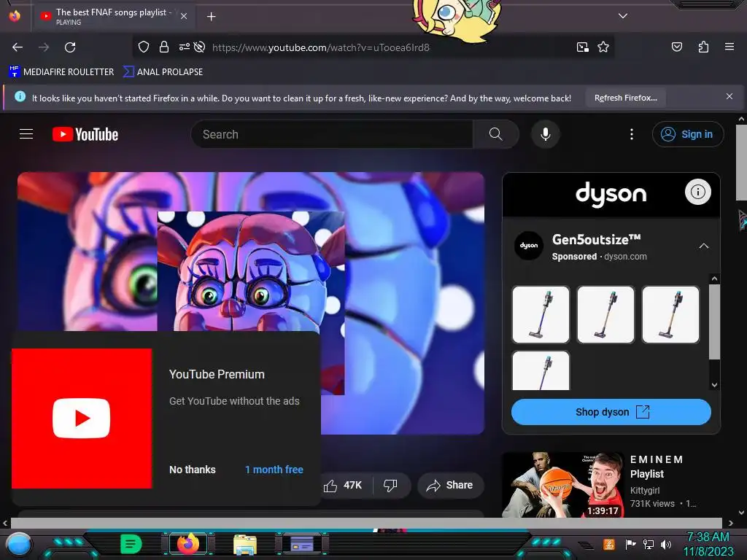The width and height of the screenshot is (747, 560).
Task: Open the Start orb on taskbar
Action: coord(18,545)
